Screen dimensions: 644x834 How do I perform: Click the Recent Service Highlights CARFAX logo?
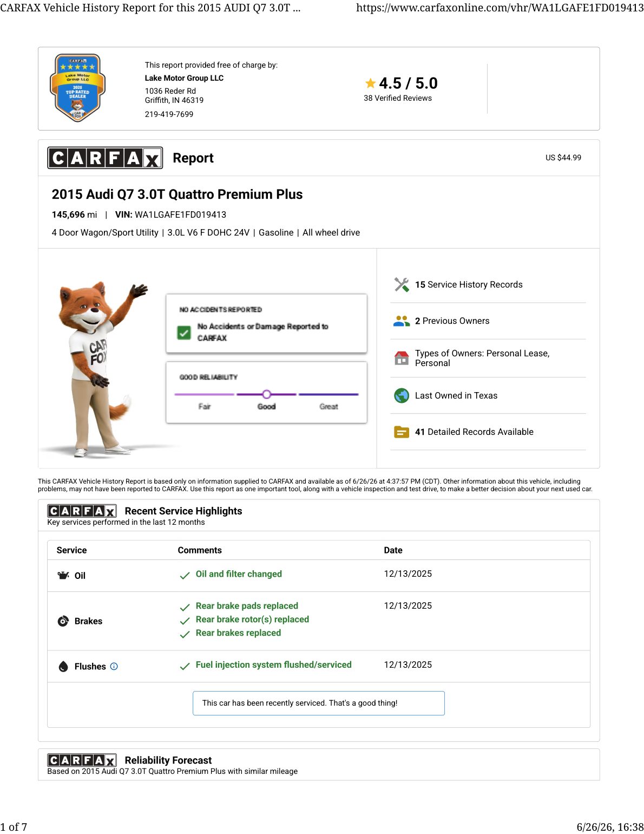(82, 511)
